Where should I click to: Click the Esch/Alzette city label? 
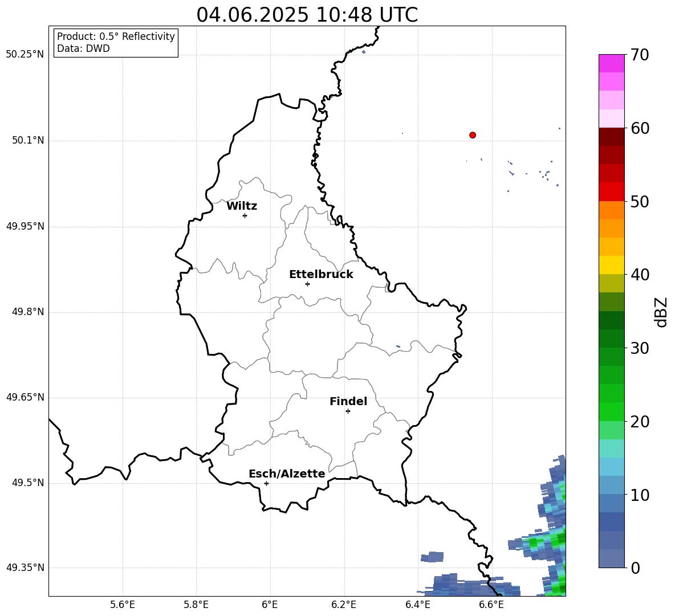[287, 474]
